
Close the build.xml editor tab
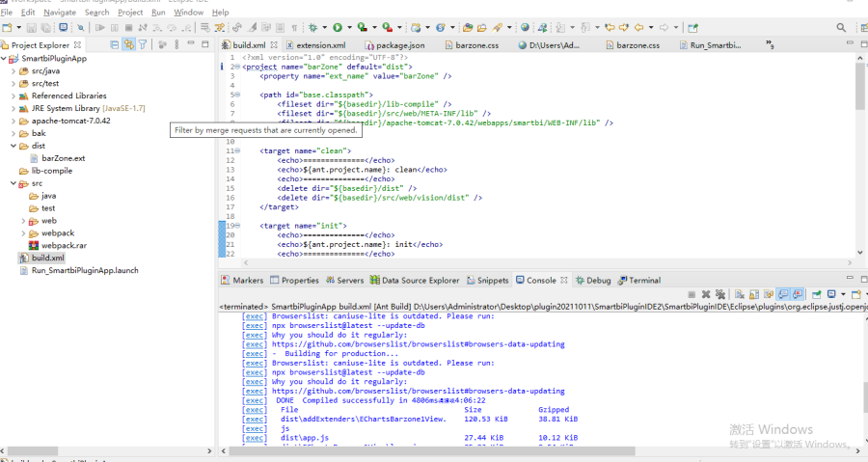[x=274, y=45]
